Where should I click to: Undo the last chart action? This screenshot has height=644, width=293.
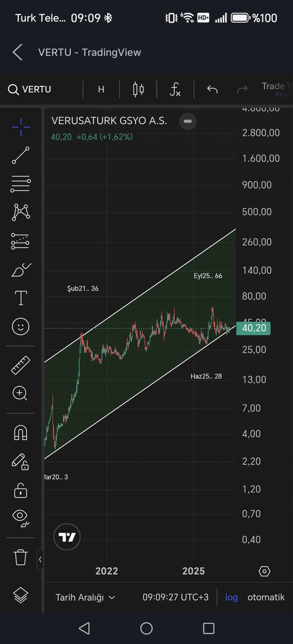212,89
